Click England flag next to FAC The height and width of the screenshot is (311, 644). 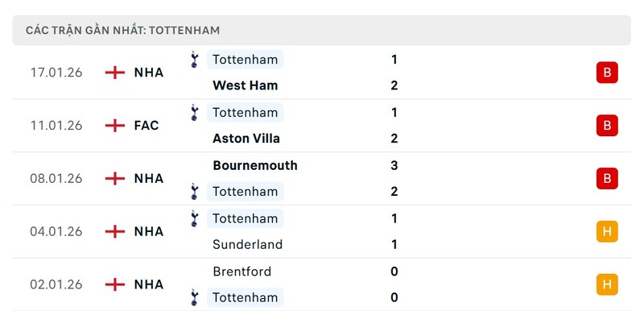(115, 126)
